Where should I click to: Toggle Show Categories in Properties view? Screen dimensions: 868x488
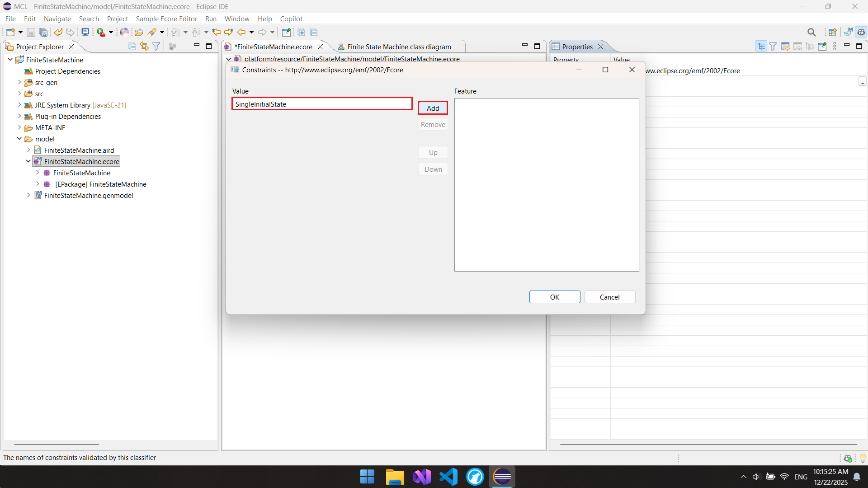761,47
